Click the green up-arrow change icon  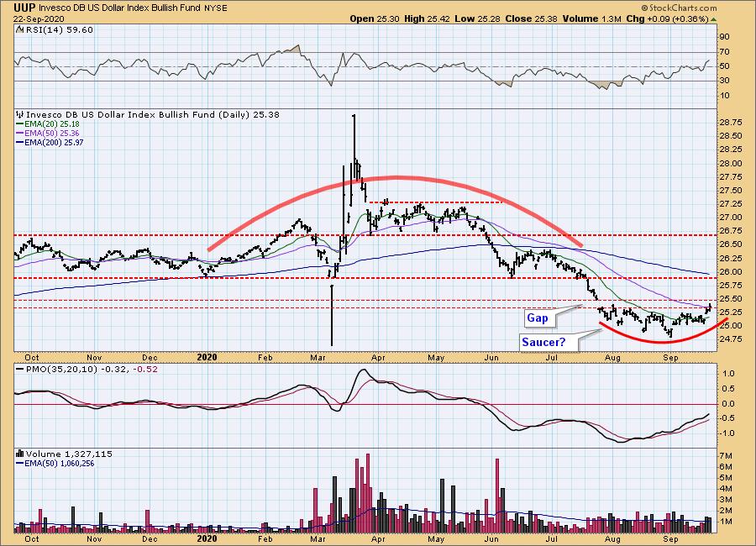pyautogui.click(x=713, y=19)
